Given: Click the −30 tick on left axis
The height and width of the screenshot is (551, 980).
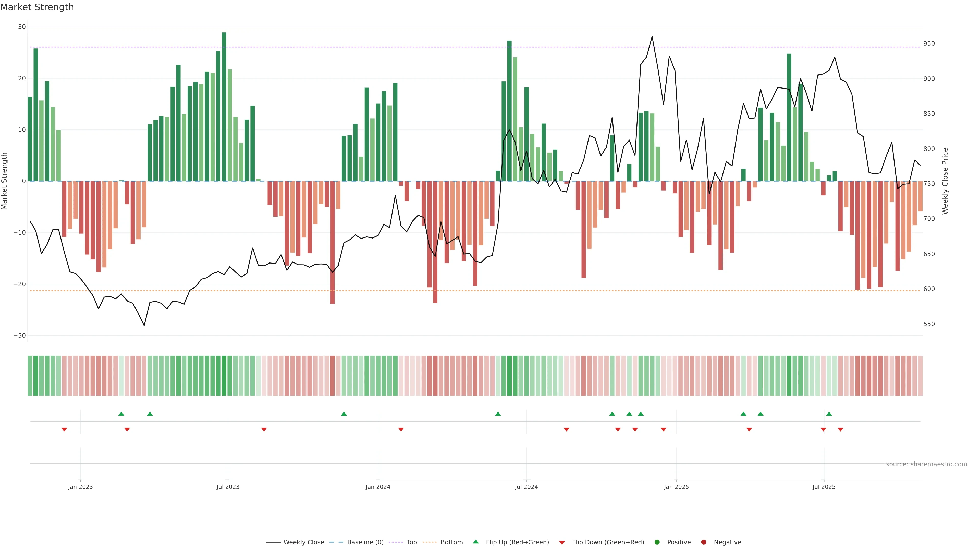Looking at the screenshot, I should (19, 335).
